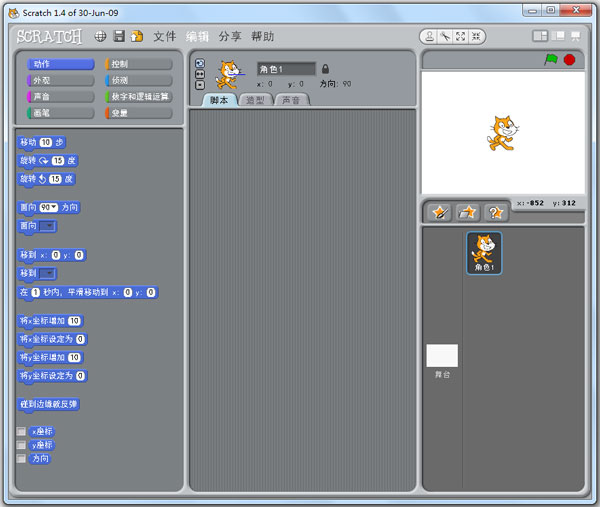Click the green flag to start scripts

[551, 60]
